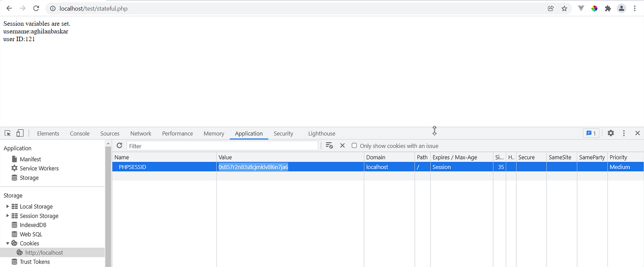Sort cookies by Secure column
The image size is (644, 267).
click(531, 157)
